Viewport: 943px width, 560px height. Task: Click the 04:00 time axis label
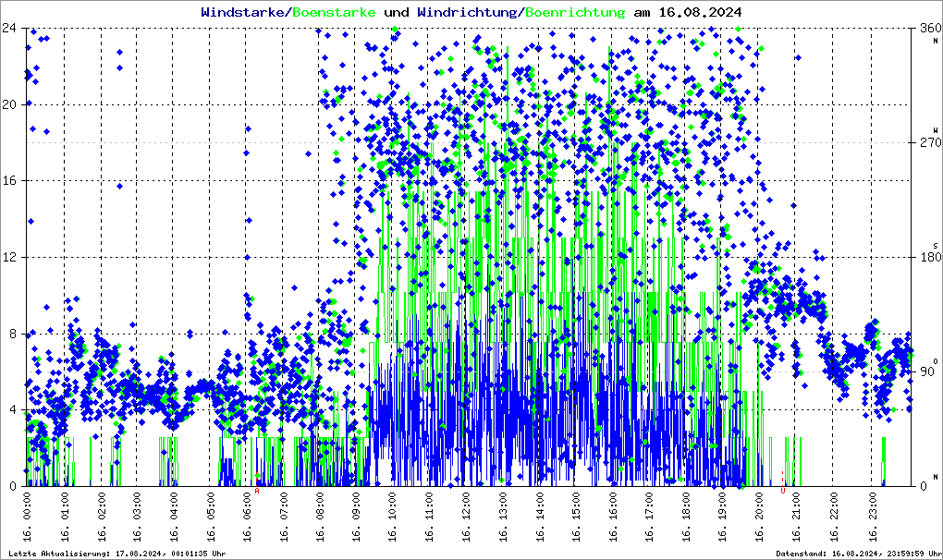pos(175,517)
